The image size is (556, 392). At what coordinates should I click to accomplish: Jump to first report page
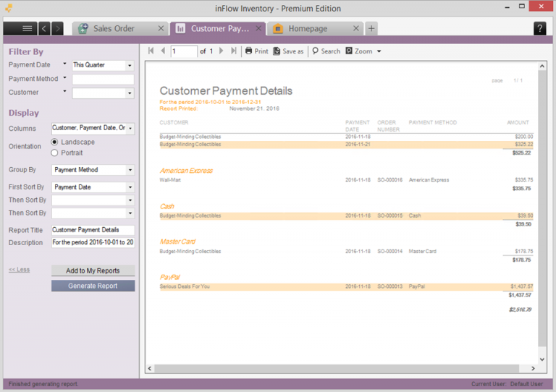151,51
